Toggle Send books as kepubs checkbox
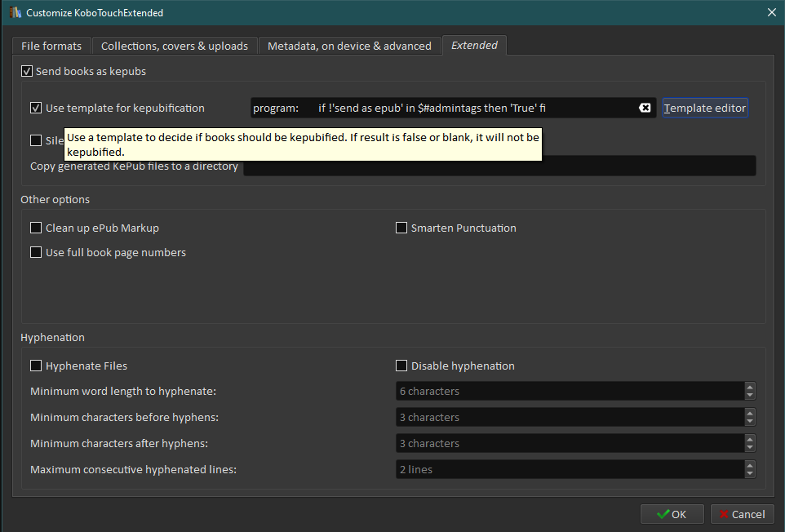Screen dimensions: 785x532 [x=27, y=72]
